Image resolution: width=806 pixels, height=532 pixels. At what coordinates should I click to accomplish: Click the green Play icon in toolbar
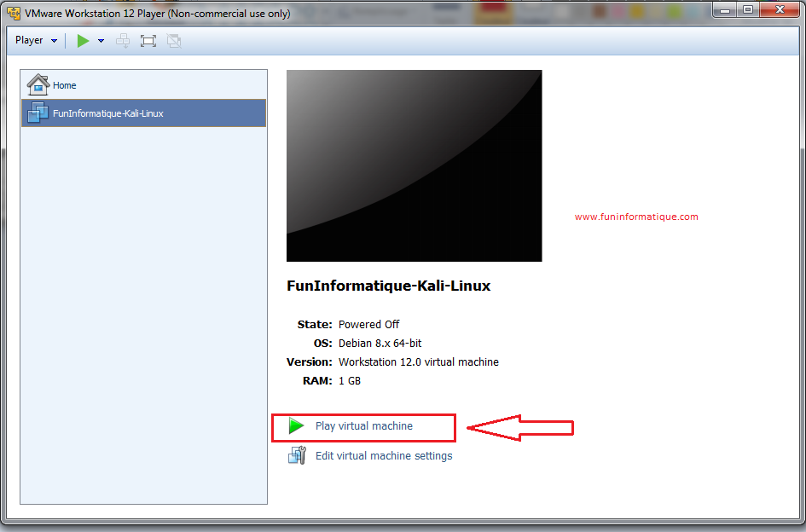click(x=83, y=41)
